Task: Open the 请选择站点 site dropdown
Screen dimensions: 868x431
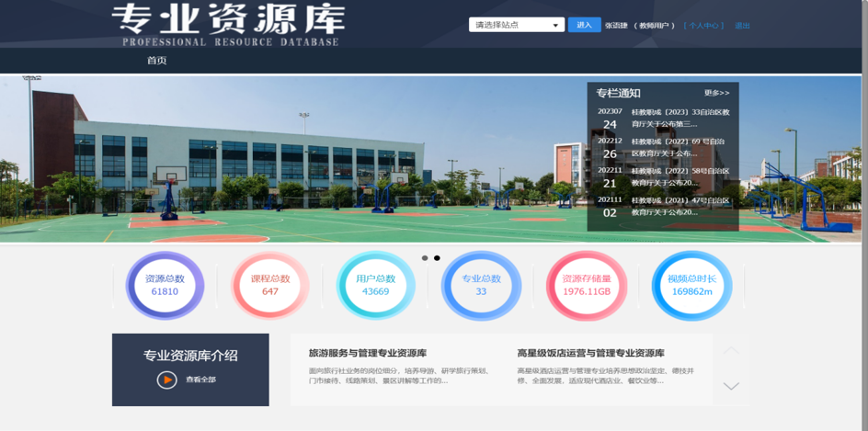Action: click(x=517, y=25)
